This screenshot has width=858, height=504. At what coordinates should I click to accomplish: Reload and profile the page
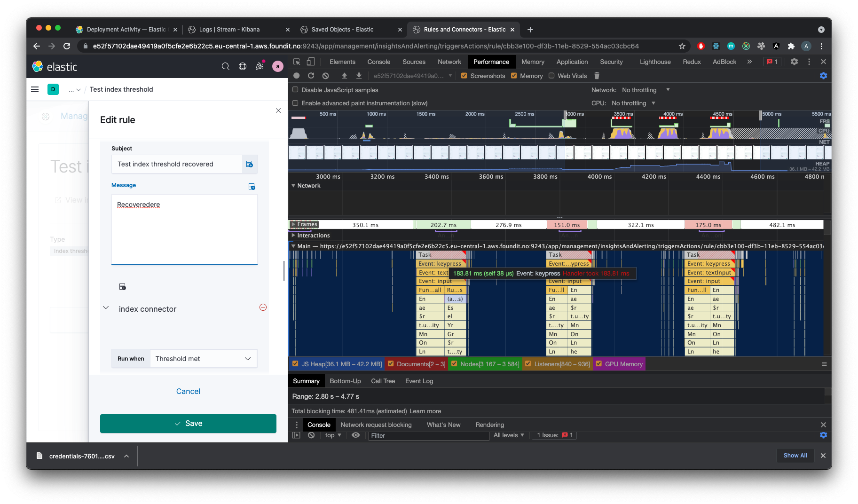click(x=311, y=76)
